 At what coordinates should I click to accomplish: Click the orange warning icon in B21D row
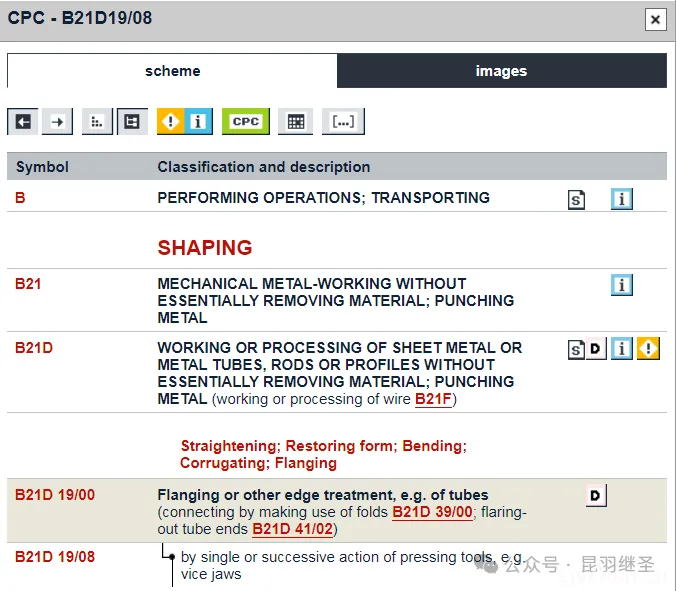(x=648, y=349)
